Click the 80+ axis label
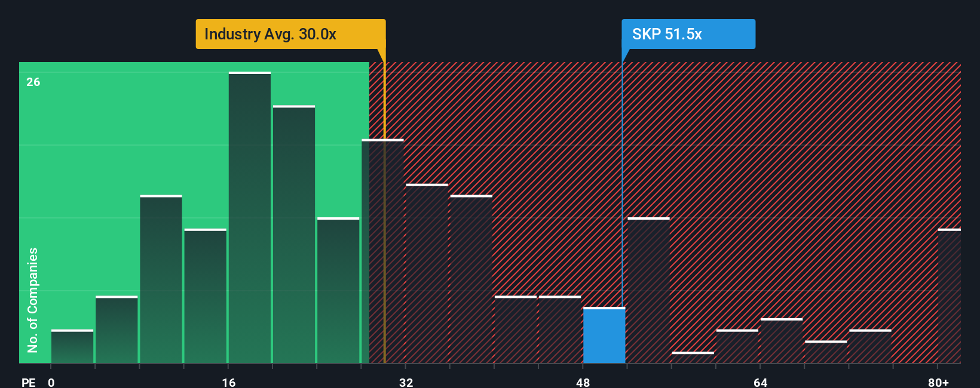 point(938,382)
